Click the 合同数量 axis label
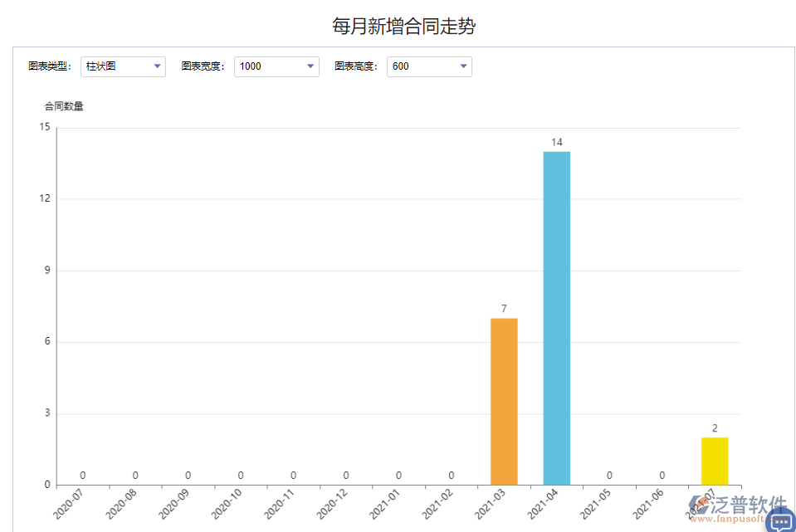The width and height of the screenshot is (796, 532). (x=62, y=106)
